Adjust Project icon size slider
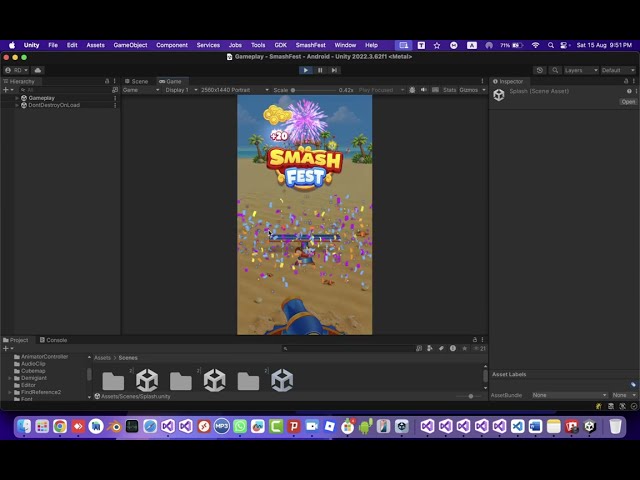Viewport: 640px width, 480px height. 471,396
